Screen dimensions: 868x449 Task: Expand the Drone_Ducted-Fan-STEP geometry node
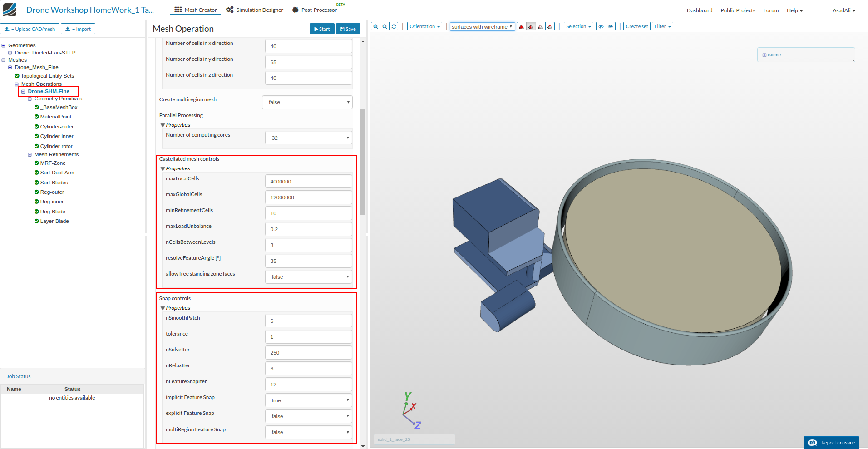(10, 53)
